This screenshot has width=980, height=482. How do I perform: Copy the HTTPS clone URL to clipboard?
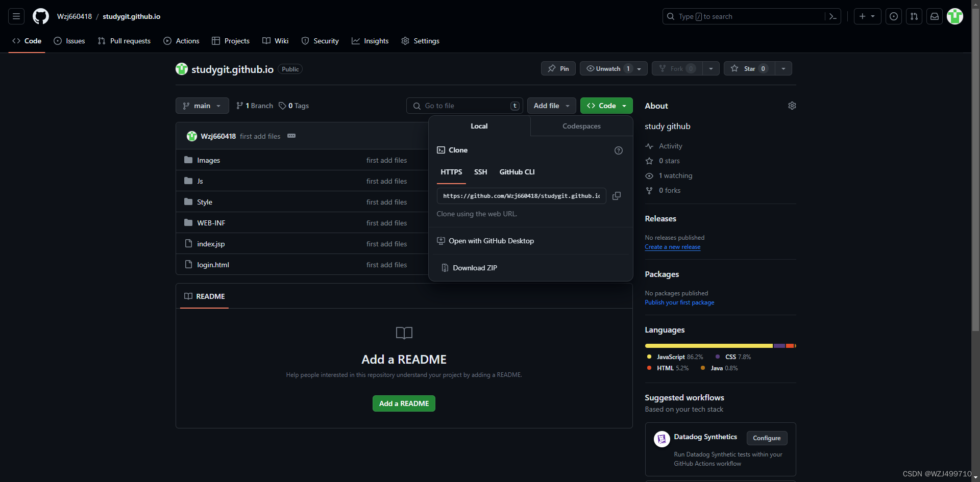point(617,196)
